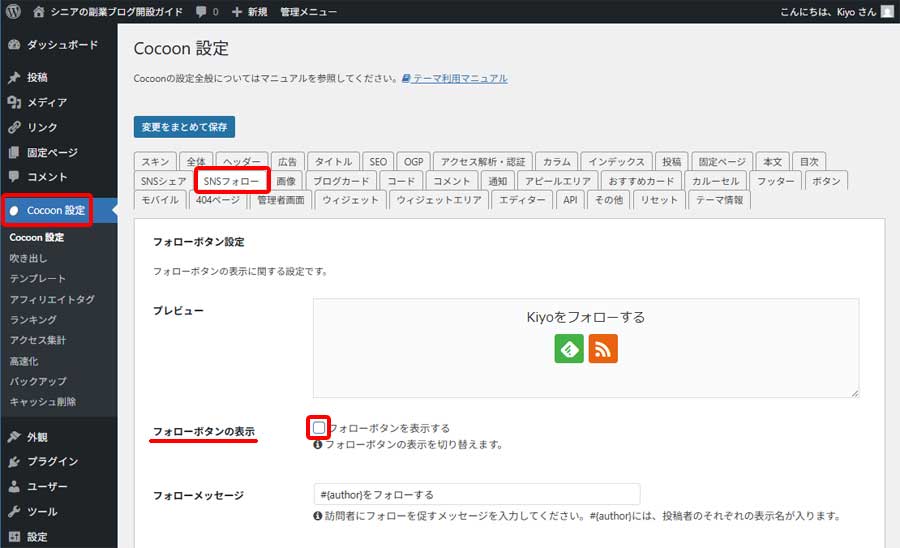Click こんにちは、Kiyo さん account link
Image resolution: width=900 pixels, height=548 pixels.
coord(828,11)
